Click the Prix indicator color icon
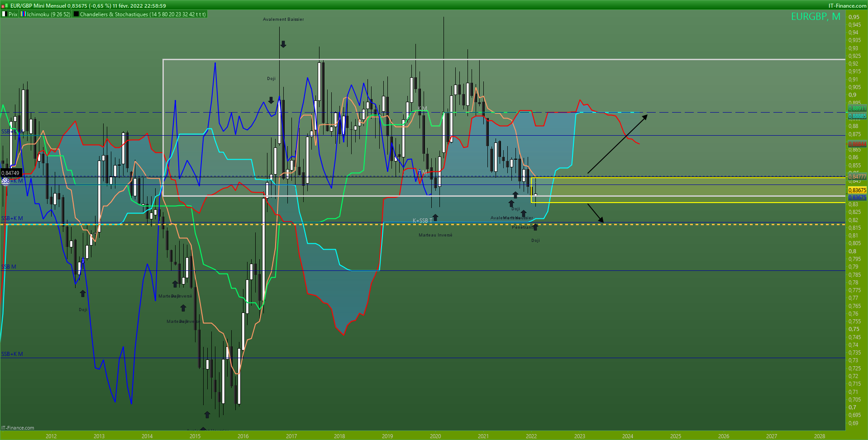Screen dimensions: 868x440 click(x=4, y=14)
